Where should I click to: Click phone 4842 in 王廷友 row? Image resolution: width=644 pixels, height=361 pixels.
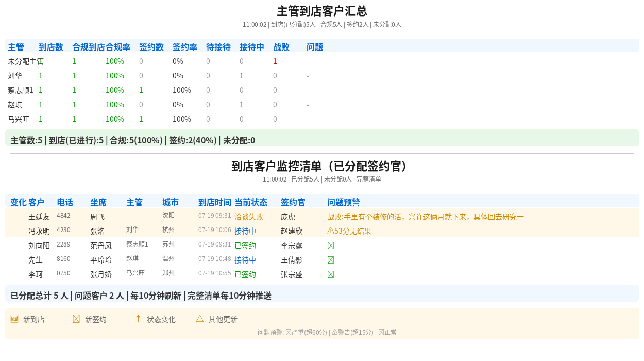(63, 216)
